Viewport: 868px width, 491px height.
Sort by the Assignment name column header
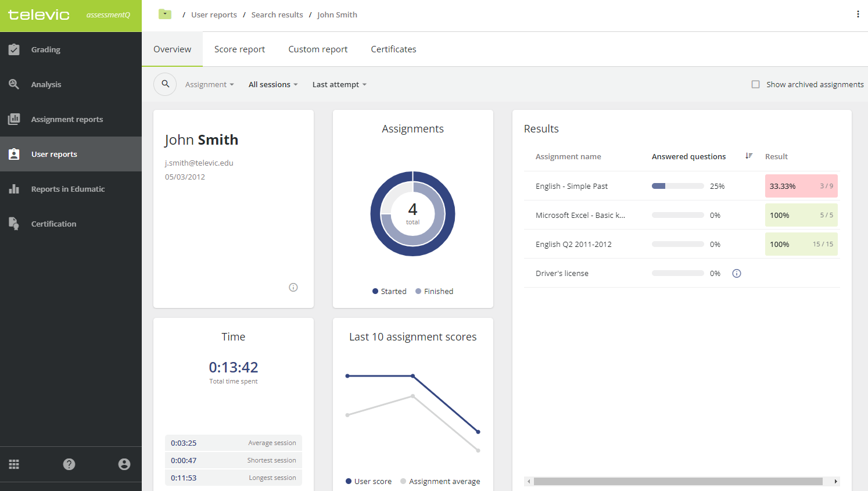tap(568, 156)
